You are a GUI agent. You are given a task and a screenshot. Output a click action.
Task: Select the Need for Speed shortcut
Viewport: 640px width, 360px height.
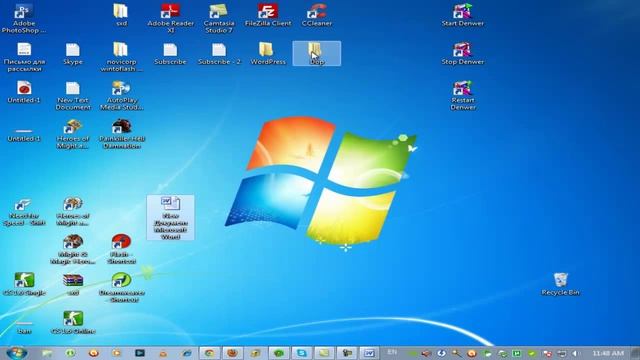tap(24, 212)
